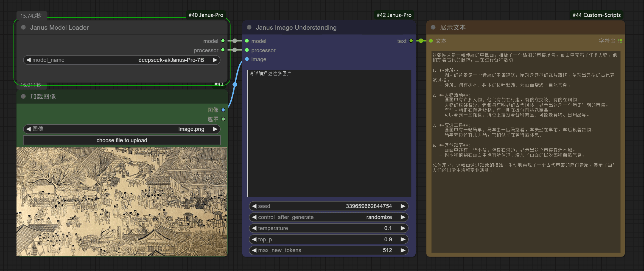The image size is (644, 271).
Task: Click choose file to upload button
Action: pos(122,140)
